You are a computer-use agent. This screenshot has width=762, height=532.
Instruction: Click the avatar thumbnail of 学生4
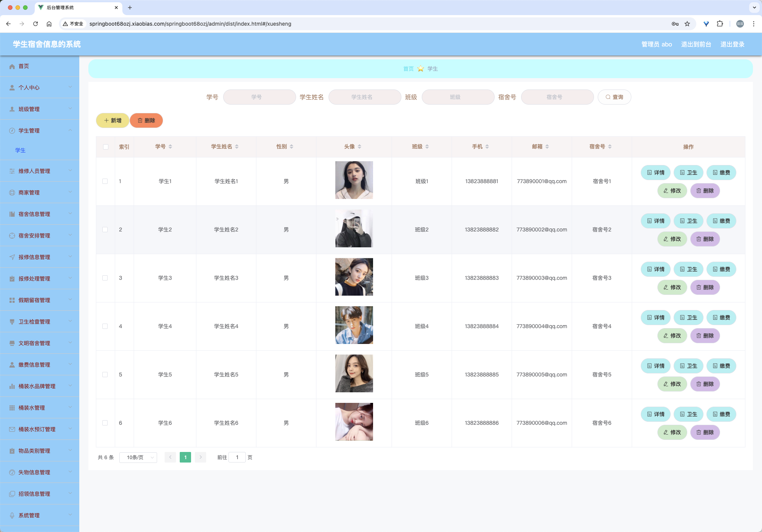354,325
